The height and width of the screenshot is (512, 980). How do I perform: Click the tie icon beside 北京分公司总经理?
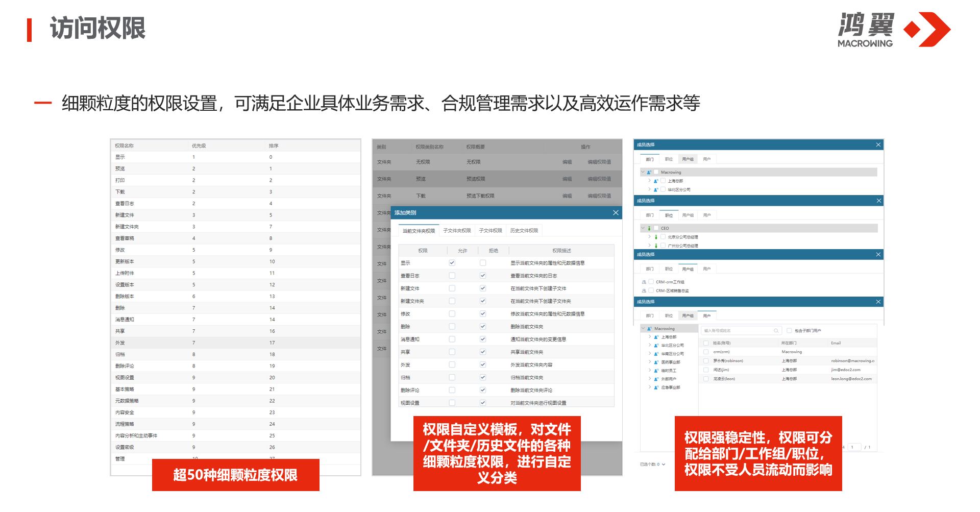(656, 237)
